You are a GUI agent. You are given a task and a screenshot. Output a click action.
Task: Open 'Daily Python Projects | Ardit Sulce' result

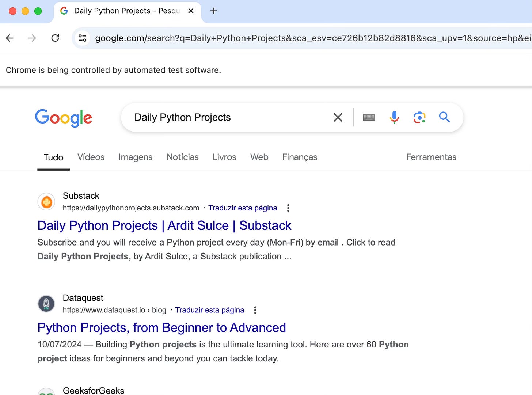coord(164,225)
